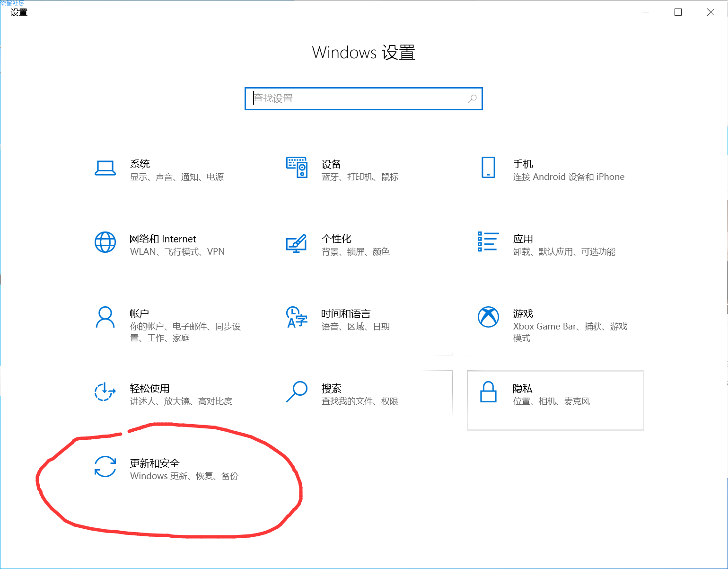Select the 游戏 title
The height and width of the screenshot is (569, 728).
tap(523, 313)
